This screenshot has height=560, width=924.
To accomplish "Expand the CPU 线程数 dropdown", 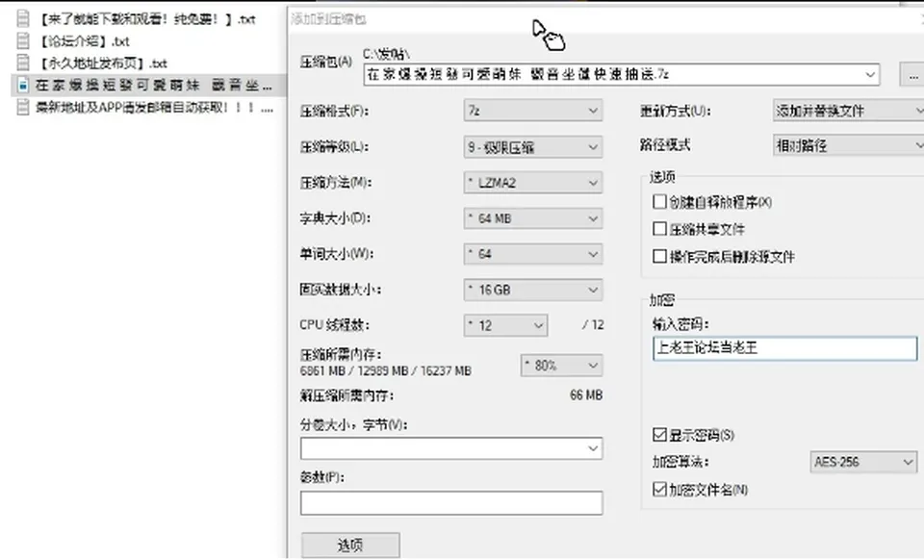I will (x=505, y=325).
